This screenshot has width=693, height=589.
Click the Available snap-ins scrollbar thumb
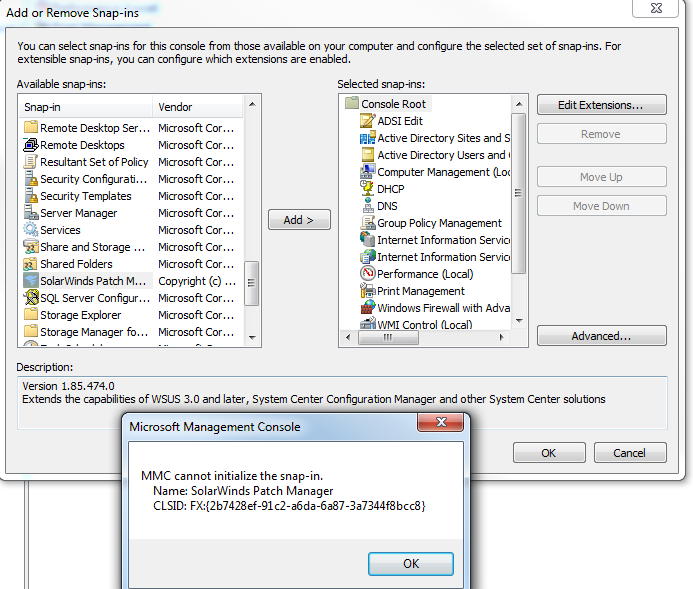click(251, 283)
